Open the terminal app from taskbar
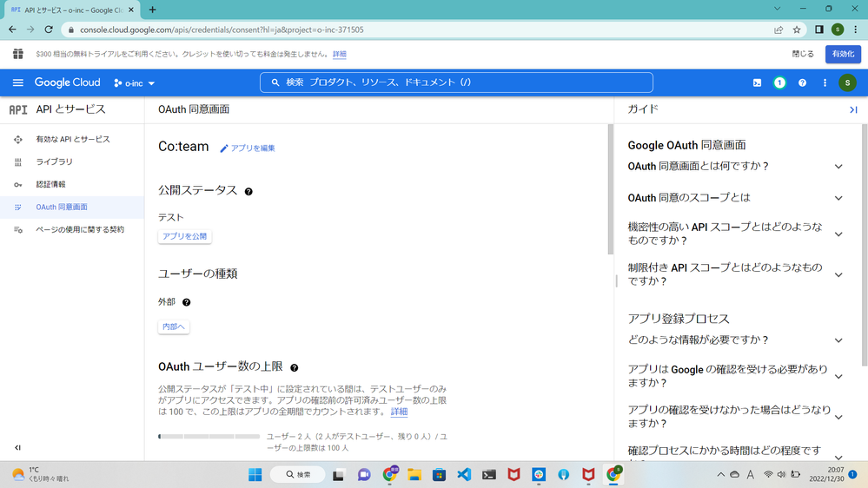Viewport: 868px width, 488px height. 489,475
